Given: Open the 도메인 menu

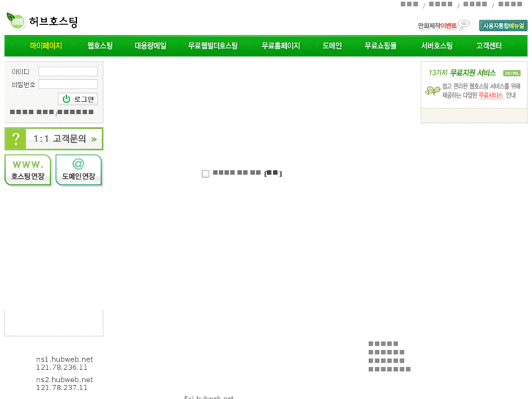Looking at the screenshot, I should [x=331, y=45].
